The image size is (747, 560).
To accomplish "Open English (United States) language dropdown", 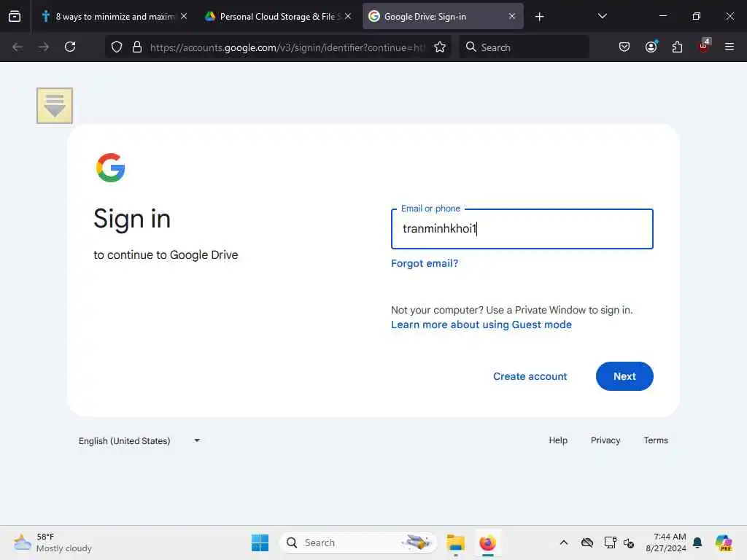I will click(139, 441).
